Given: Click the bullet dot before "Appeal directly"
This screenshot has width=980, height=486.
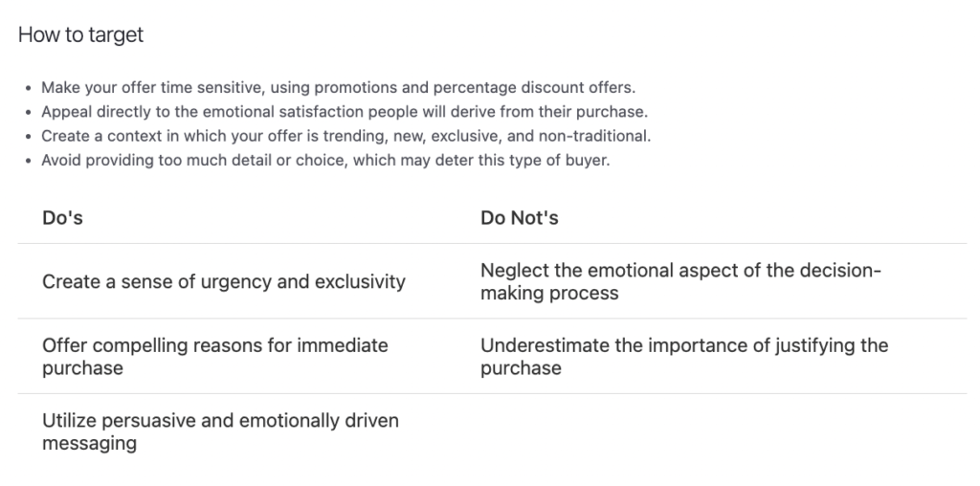Looking at the screenshot, I should (30, 113).
